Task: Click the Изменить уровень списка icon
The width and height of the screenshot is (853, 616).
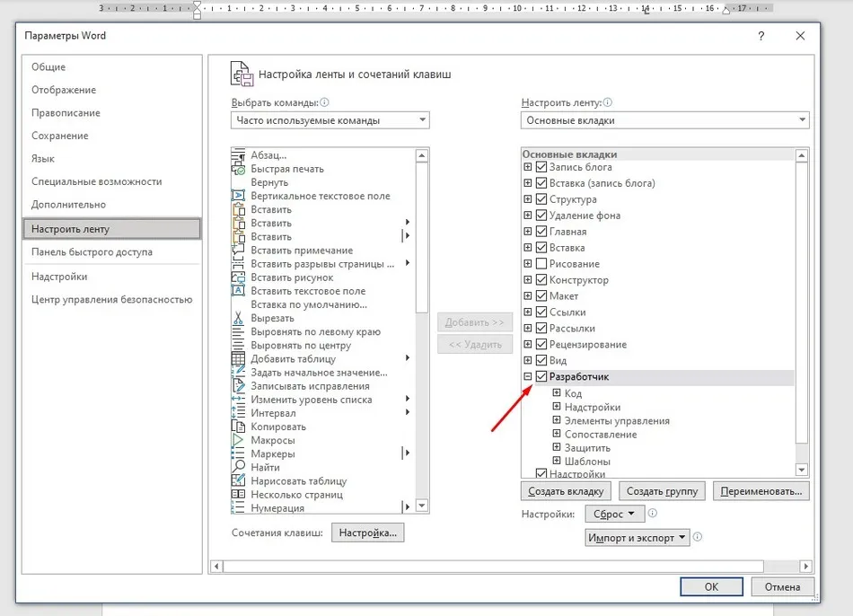Action: [x=238, y=400]
